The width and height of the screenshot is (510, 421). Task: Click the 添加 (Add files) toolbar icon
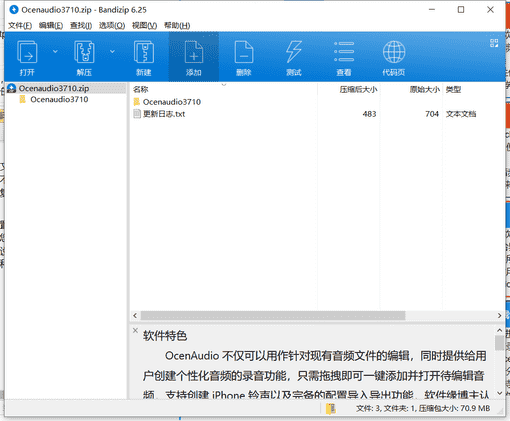194,52
